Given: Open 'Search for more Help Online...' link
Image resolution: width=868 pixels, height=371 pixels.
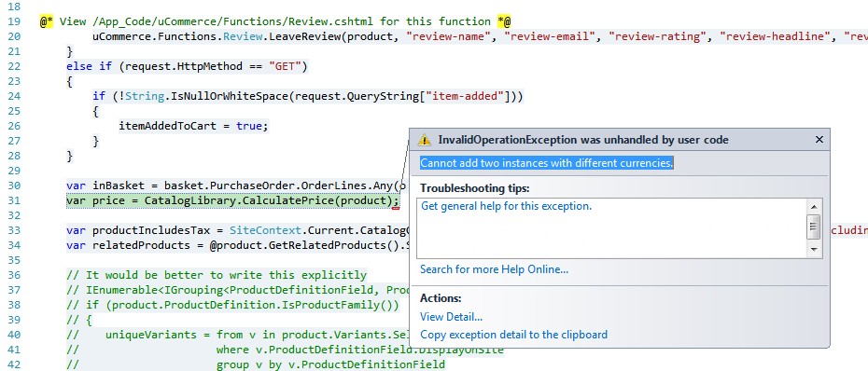Looking at the screenshot, I should (495, 269).
